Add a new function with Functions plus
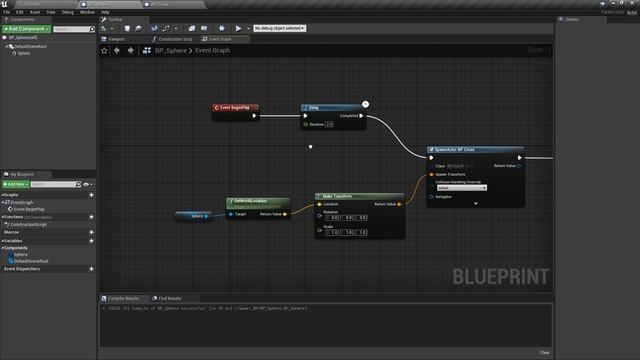Image resolution: width=640 pixels, height=360 pixels. [91, 217]
